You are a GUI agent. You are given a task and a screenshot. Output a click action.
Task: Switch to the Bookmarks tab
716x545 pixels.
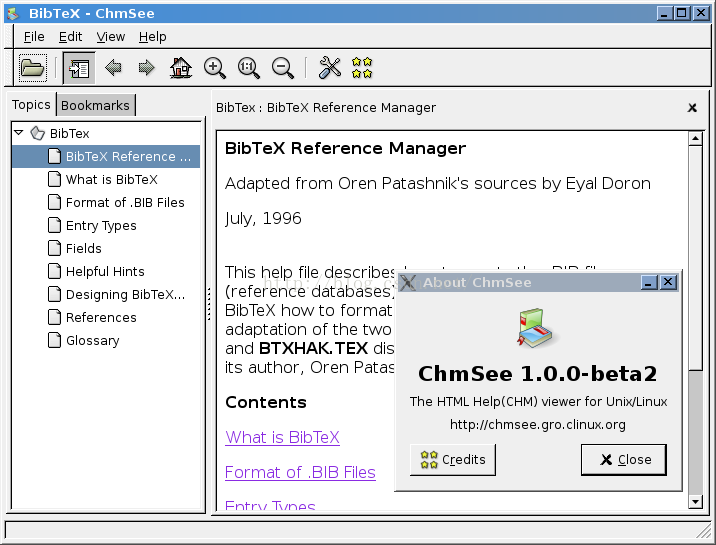(95, 105)
